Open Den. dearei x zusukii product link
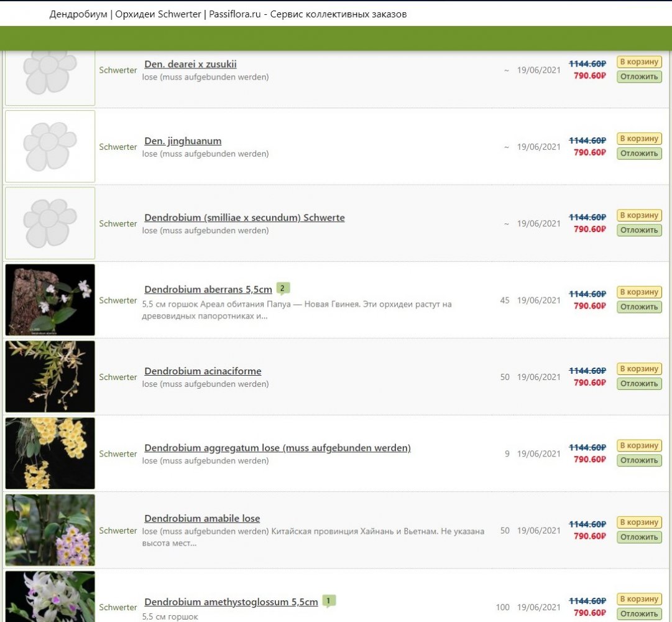The height and width of the screenshot is (622, 672). 190,64
